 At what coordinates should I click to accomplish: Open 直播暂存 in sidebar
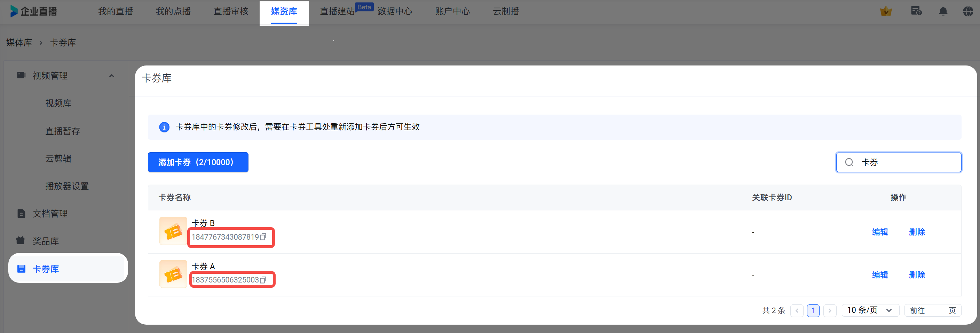[63, 131]
